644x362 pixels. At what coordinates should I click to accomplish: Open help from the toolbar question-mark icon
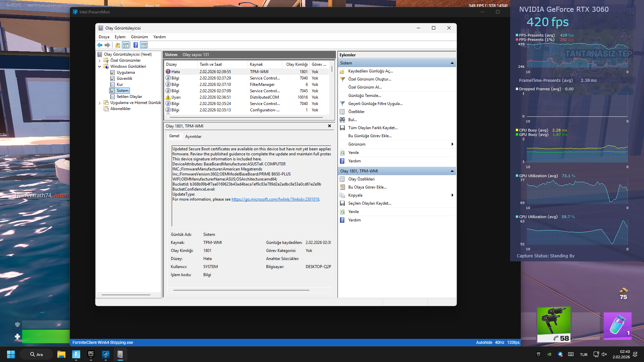(x=136, y=45)
